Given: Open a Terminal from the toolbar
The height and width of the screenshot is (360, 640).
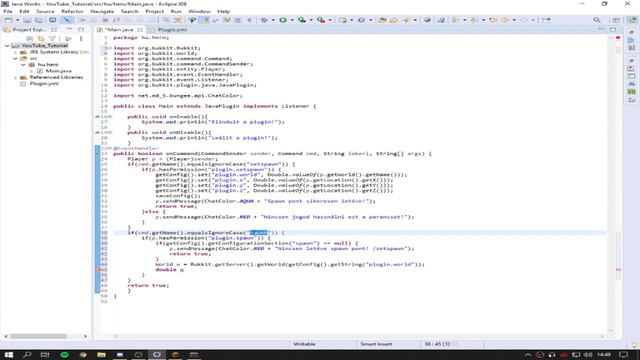Looking at the screenshot, I should 53,20.
